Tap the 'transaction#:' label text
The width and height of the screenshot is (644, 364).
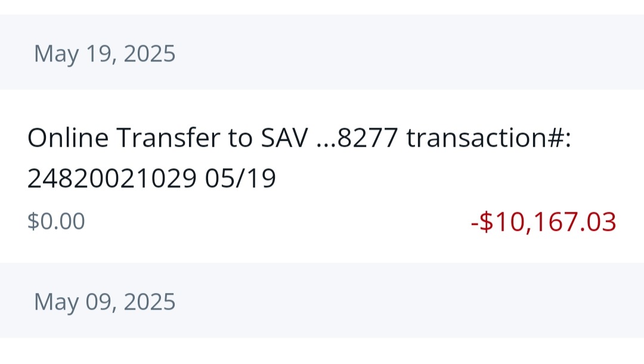[488, 138]
